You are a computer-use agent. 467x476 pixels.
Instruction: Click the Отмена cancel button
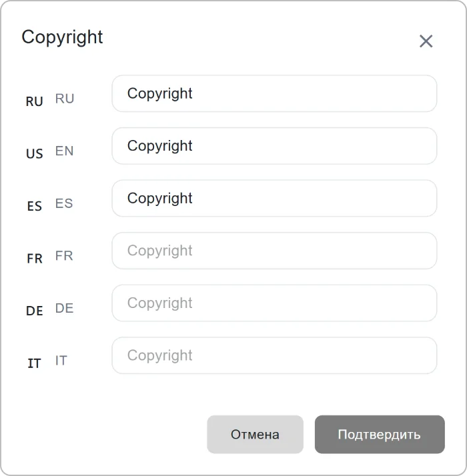click(255, 435)
